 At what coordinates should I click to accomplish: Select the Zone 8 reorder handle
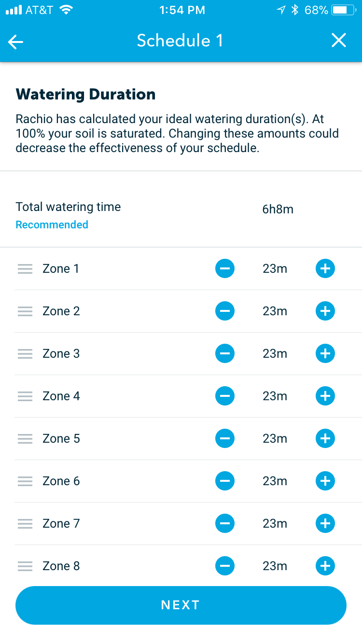[25, 566]
